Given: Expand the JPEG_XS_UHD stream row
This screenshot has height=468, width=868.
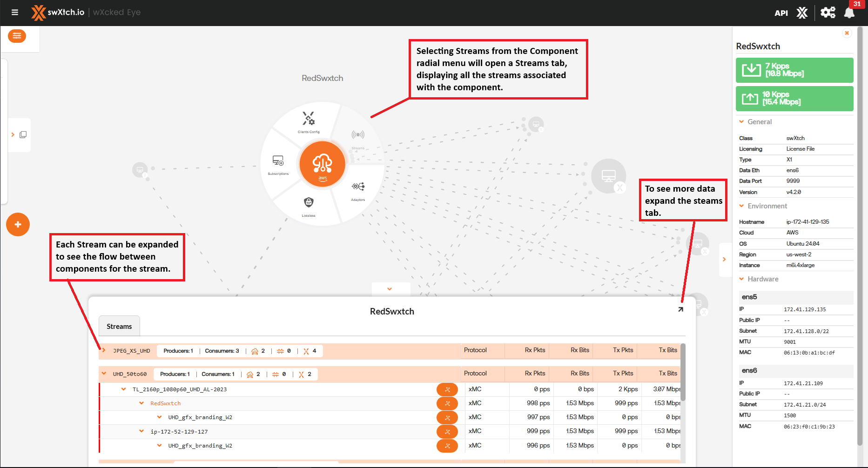Looking at the screenshot, I should click(104, 350).
